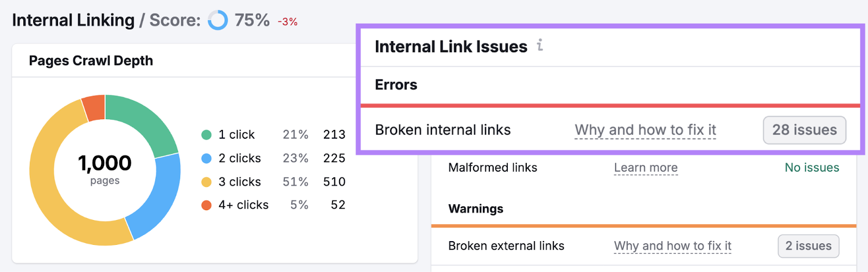This screenshot has width=868, height=272.
Task: Click the Internal Linking breadcrumb heading
Action: [x=73, y=21]
